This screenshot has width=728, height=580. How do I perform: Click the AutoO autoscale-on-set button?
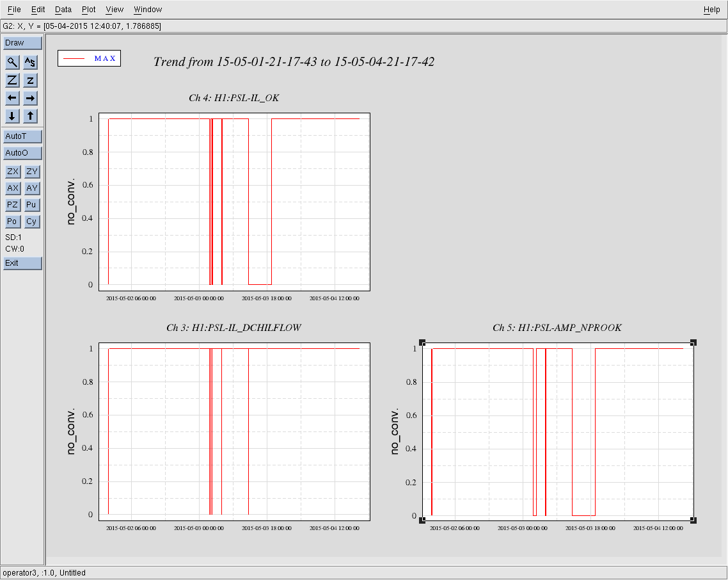[22, 153]
